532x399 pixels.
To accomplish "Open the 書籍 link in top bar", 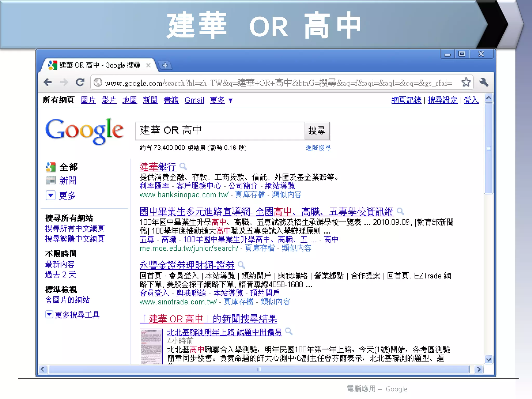I will [171, 100].
